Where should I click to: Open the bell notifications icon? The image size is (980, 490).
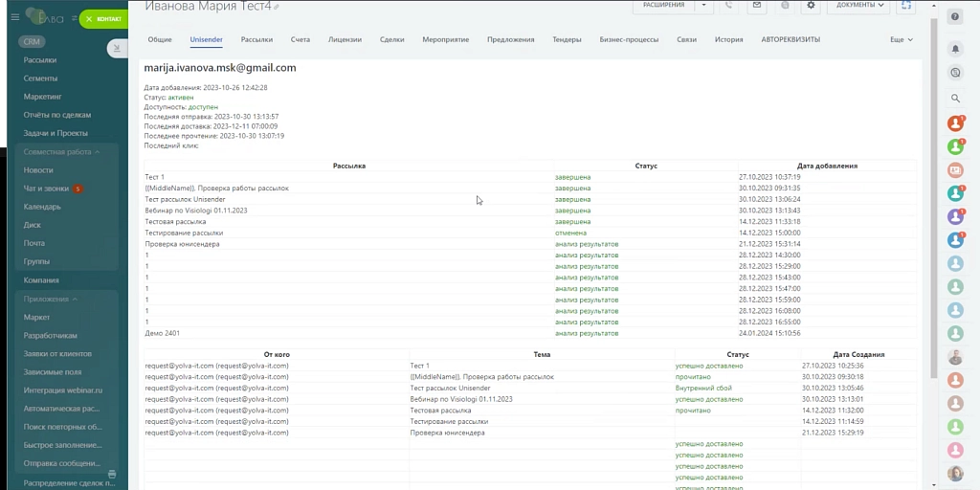coord(955,48)
